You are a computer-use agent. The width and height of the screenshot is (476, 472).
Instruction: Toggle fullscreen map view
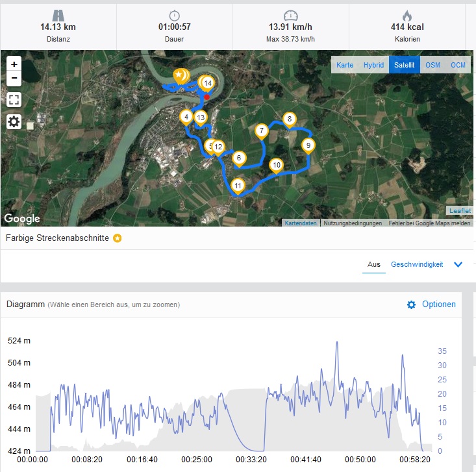14,100
